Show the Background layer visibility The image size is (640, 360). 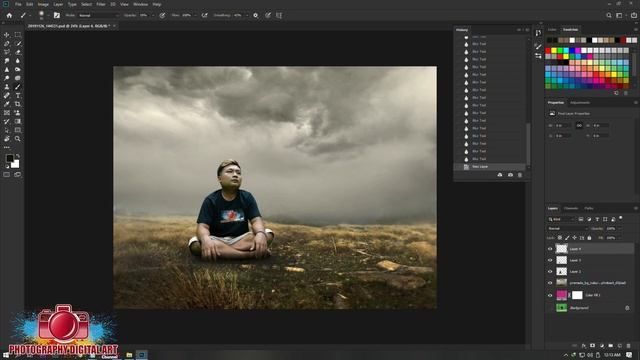(550, 308)
